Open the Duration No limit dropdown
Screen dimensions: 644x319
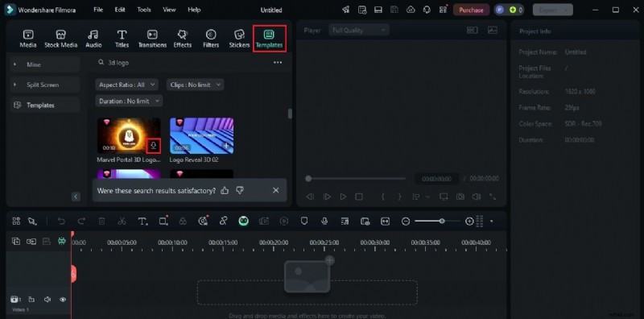129,101
